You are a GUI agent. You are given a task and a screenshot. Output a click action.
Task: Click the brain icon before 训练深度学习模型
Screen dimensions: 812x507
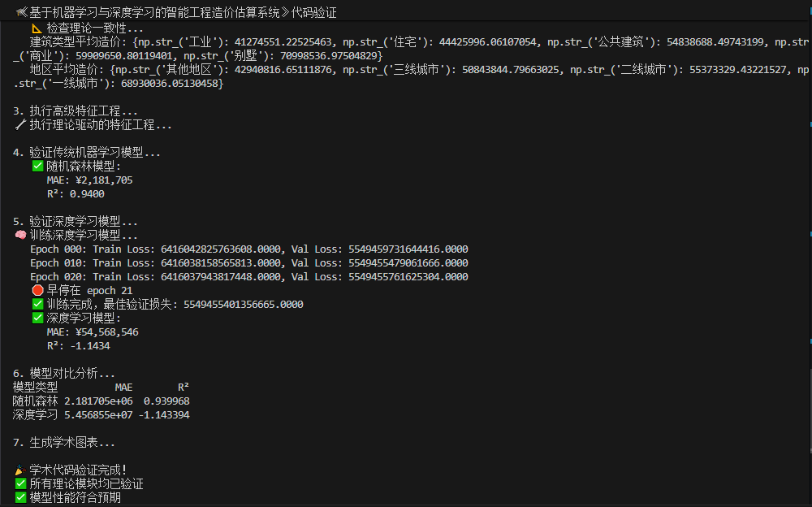(x=20, y=235)
